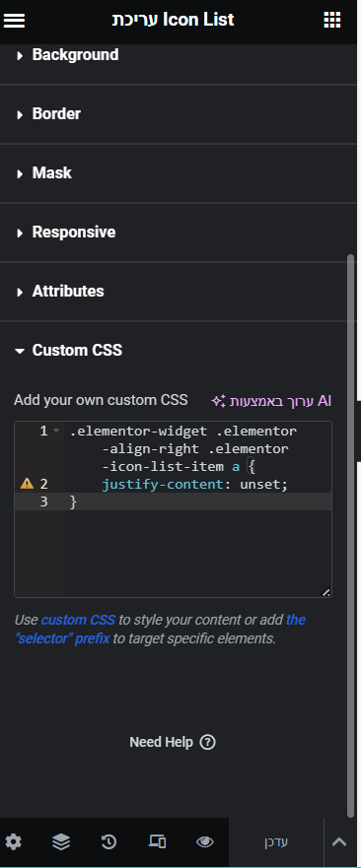
Task: Open the hamburger menu
Action: tap(15, 20)
